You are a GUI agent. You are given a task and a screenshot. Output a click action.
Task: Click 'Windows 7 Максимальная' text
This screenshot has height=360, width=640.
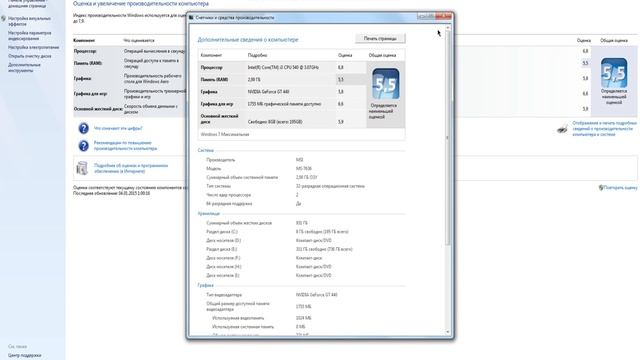[225, 134]
